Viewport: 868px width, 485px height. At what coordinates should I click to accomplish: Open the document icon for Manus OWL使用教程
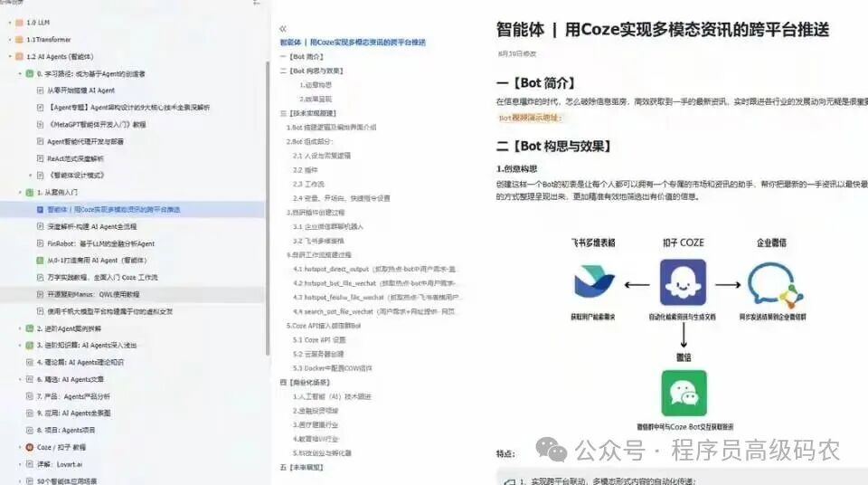pos(40,294)
